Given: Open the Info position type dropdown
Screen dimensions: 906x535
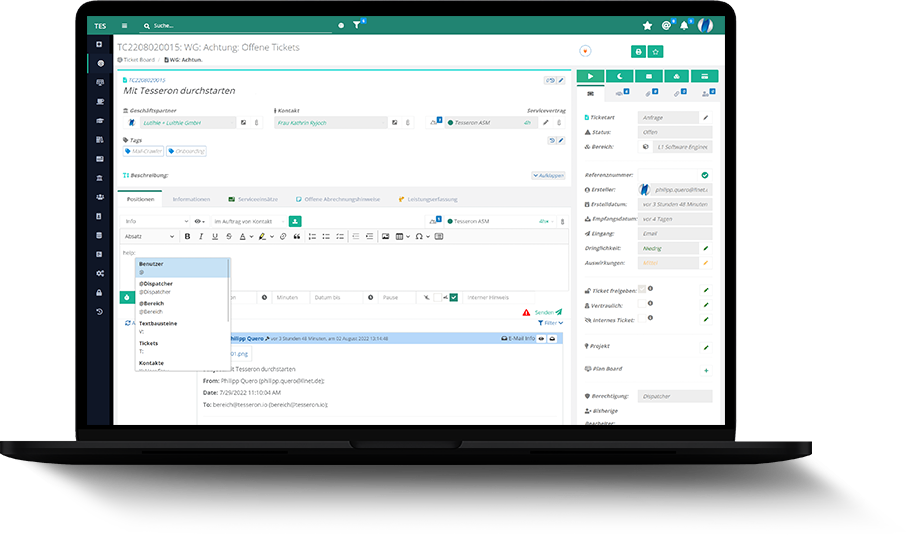Looking at the screenshot, I should 156,221.
